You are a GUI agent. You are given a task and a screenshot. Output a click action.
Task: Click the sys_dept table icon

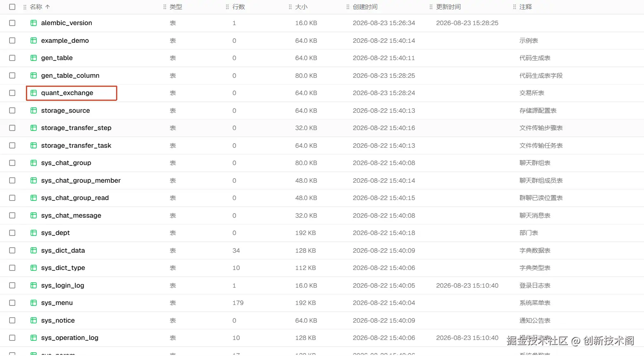pos(34,233)
